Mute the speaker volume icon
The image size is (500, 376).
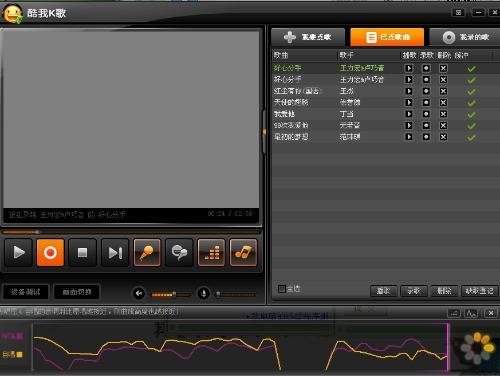coord(139,294)
